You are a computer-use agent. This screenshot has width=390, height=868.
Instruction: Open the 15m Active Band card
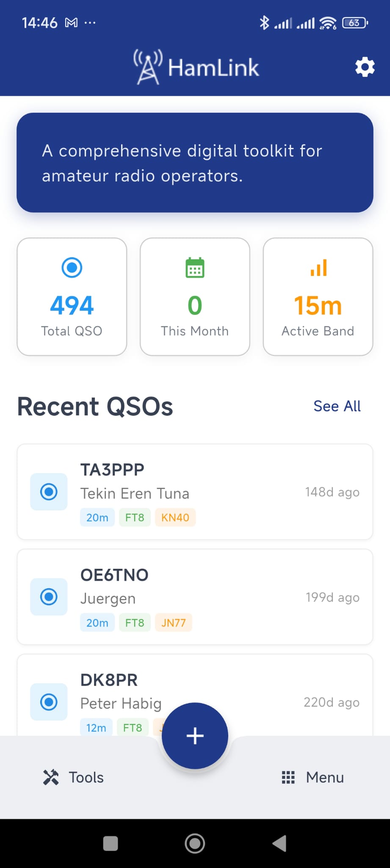pos(318,297)
